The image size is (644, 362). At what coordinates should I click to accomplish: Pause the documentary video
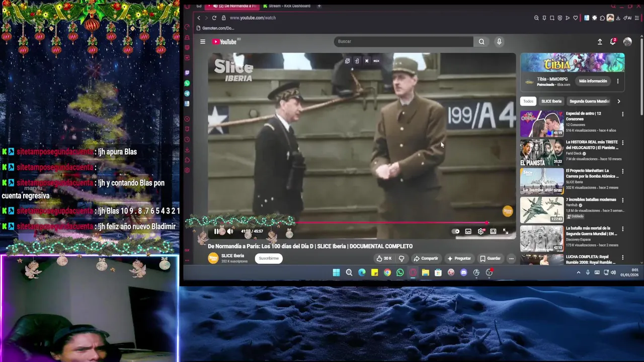(216, 231)
